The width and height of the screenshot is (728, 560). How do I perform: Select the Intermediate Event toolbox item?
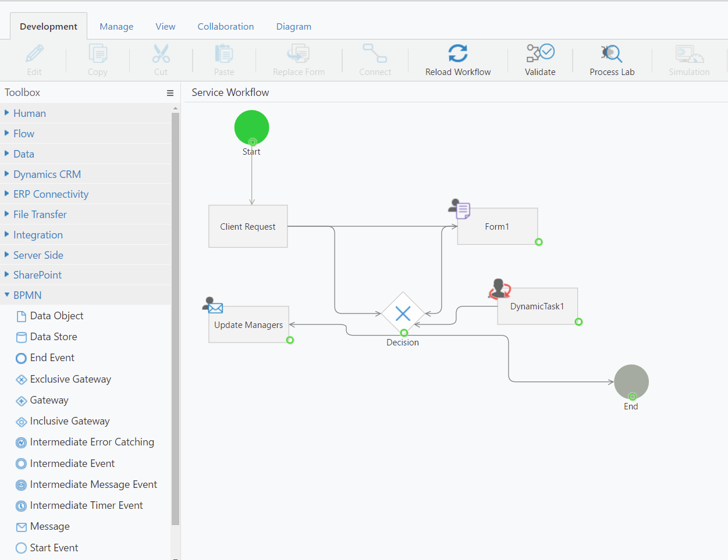[65, 463]
